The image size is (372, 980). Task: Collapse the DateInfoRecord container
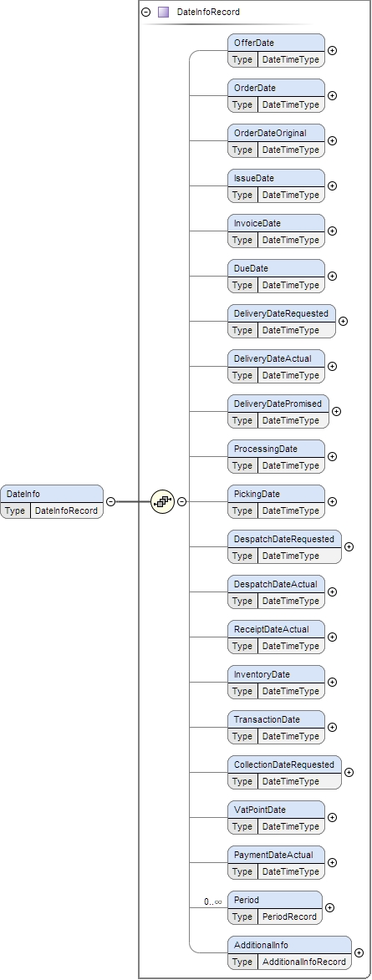click(146, 12)
